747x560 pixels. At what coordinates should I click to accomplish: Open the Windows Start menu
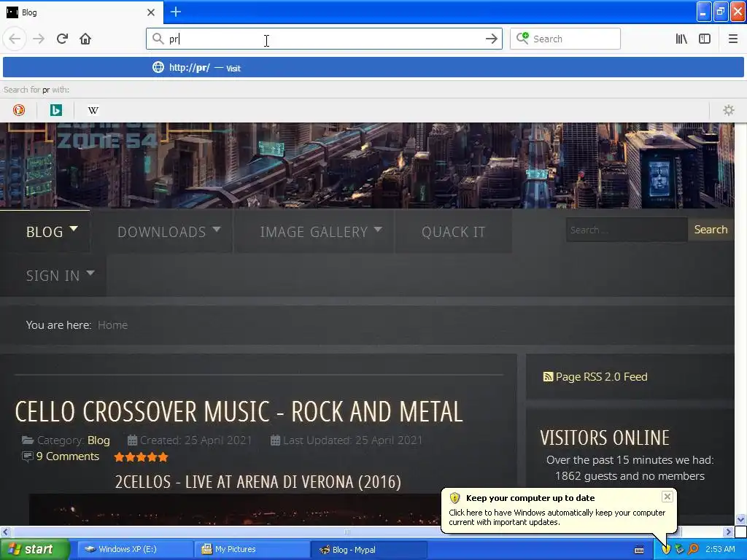(x=34, y=549)
